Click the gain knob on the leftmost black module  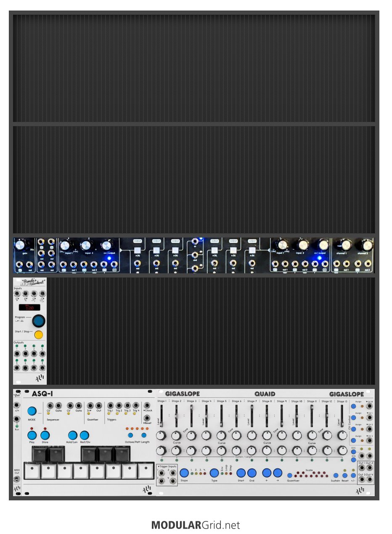tap(20, 245)
